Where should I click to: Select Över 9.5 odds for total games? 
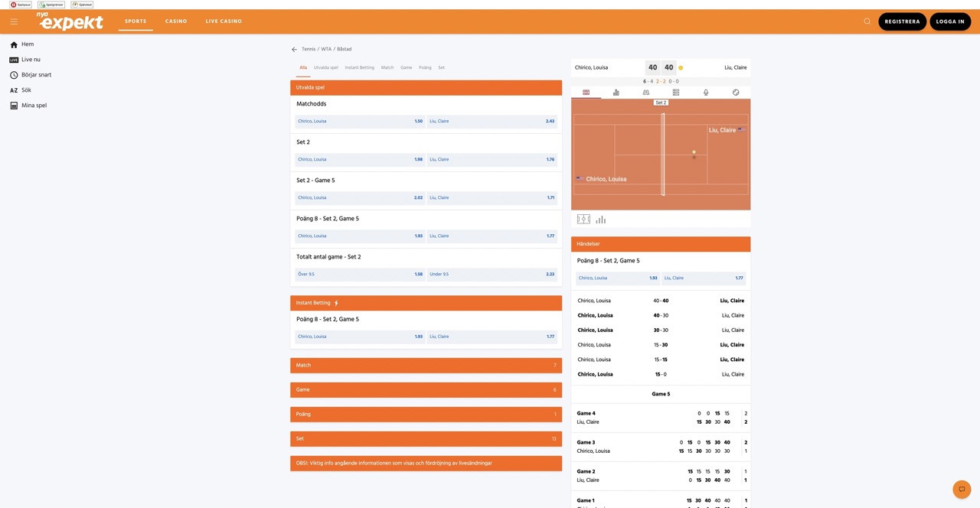tap(359, 275)
